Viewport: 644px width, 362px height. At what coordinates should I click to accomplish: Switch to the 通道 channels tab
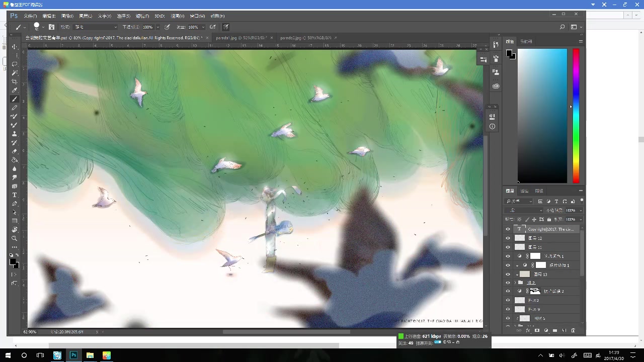click(524, 191)
